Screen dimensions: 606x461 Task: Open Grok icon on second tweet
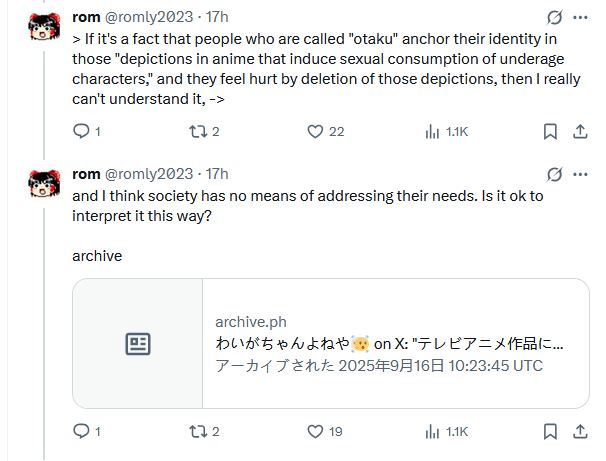click(x=553, y=173)
